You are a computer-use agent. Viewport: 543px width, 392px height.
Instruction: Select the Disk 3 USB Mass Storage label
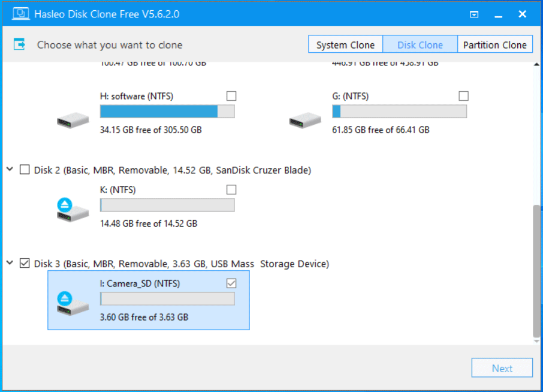coord(182,264)
